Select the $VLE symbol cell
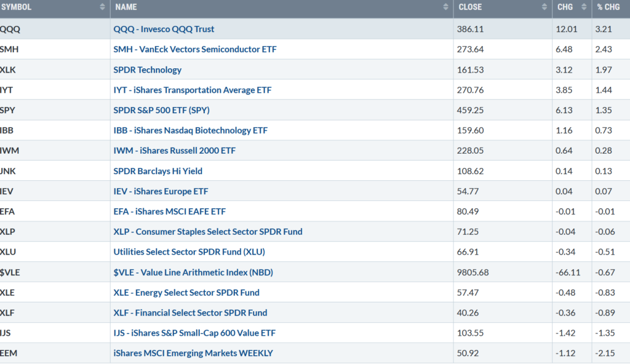Viewport: 630px width, 364px height. [x=55, y=272]
